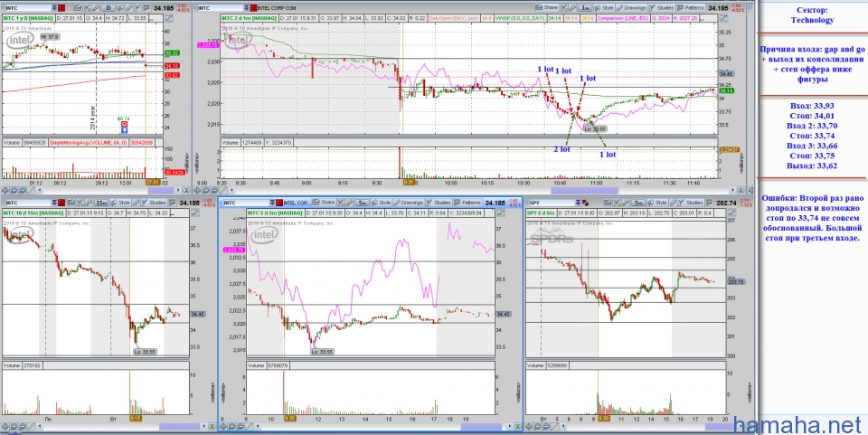Click 9:30 time marker on bottom-middle chart axis
Viewport: 868px width, 435px height.
point(289,419)
